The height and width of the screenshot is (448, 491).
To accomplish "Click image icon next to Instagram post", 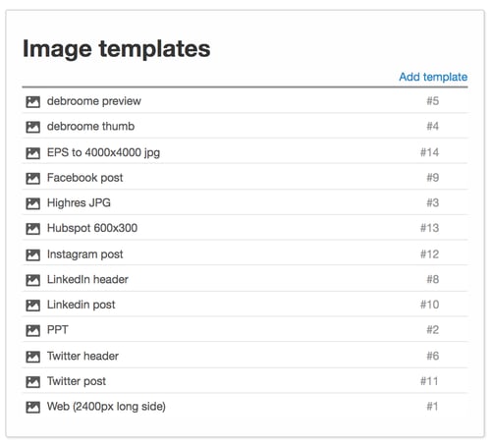I will click(x=33, y=255).
